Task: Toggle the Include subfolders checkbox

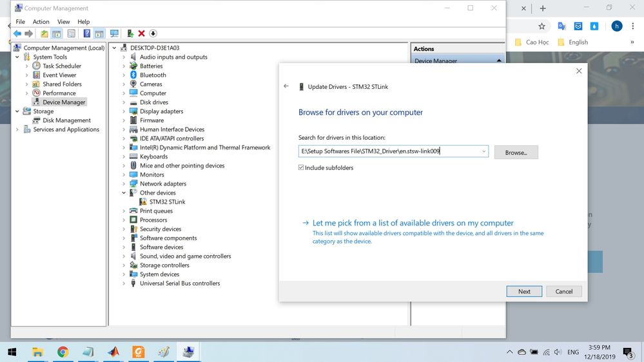Action: coord(301,167)
